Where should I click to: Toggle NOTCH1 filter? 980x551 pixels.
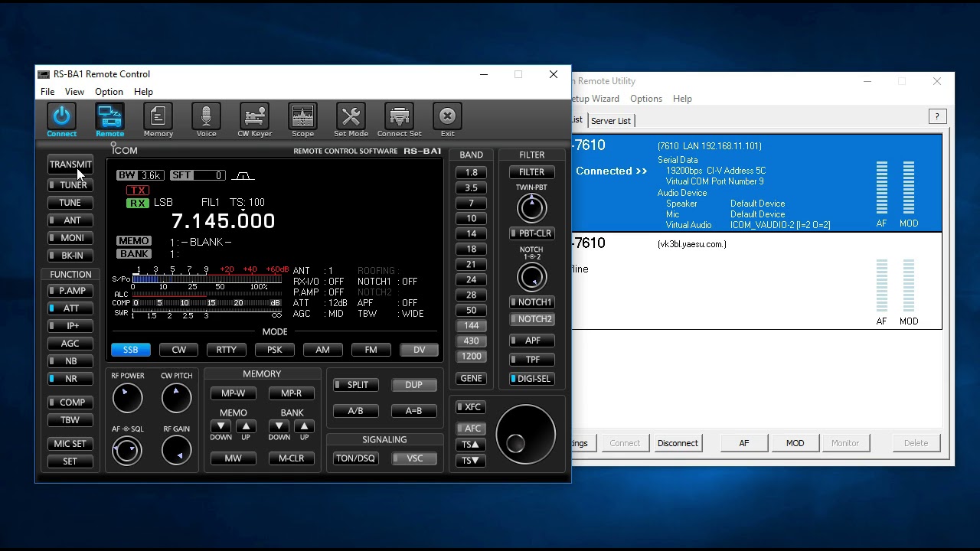[x=531, y=302]
